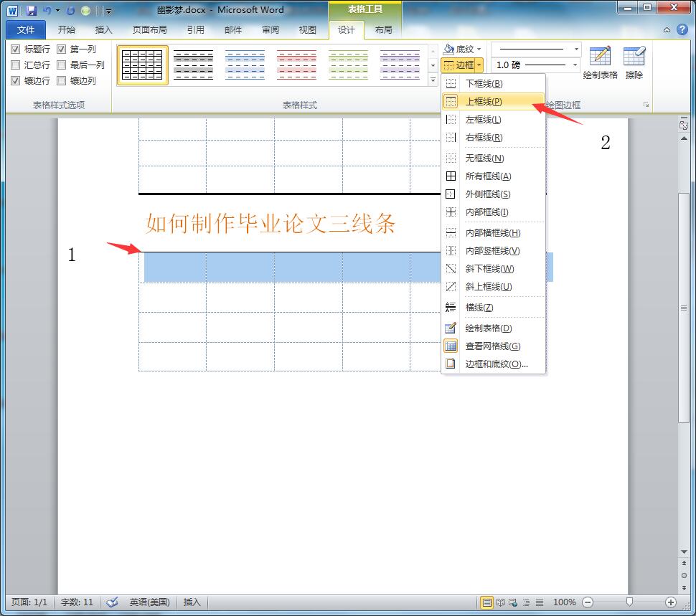
Task: Click the Save icon in quick access toolbar
Action: coord(31,10)
